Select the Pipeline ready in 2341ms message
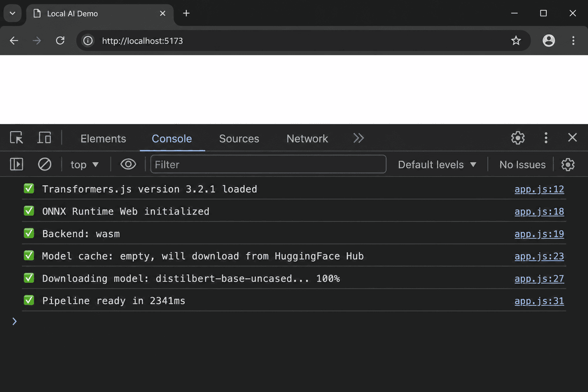 pos(114,301)
